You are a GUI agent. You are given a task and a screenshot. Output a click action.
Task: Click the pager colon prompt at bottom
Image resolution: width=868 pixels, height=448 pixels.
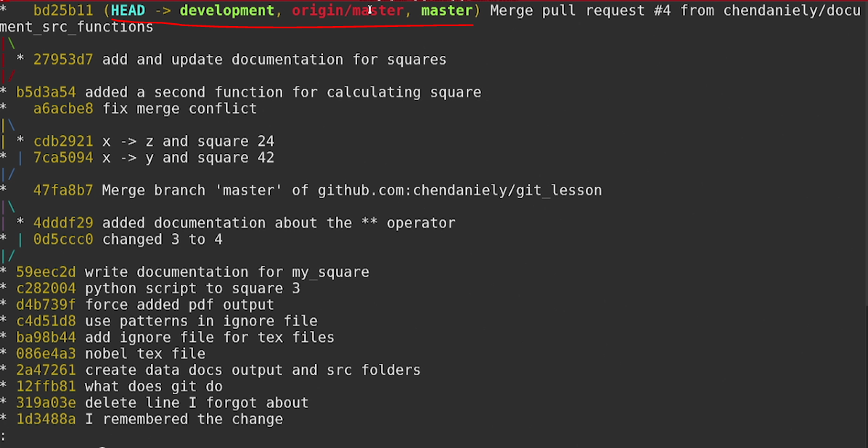(4, 436)
